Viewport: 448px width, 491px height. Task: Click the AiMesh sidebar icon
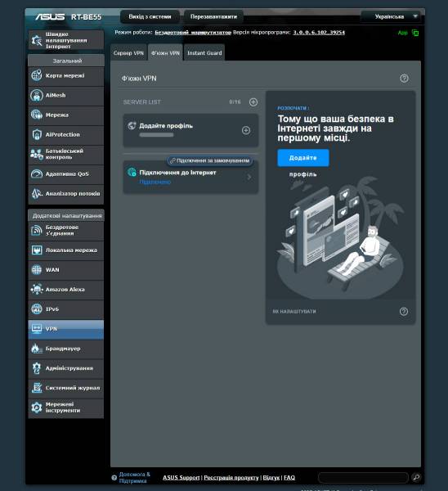point(37,95)
